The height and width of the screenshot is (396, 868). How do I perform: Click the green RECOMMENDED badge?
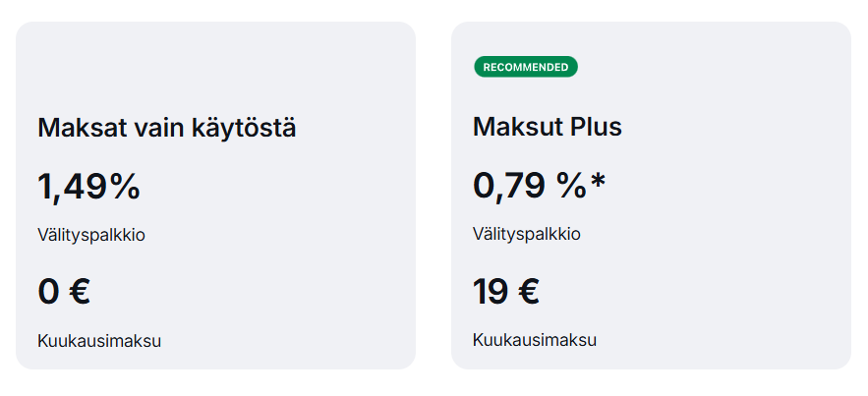(x=526, y=67)
